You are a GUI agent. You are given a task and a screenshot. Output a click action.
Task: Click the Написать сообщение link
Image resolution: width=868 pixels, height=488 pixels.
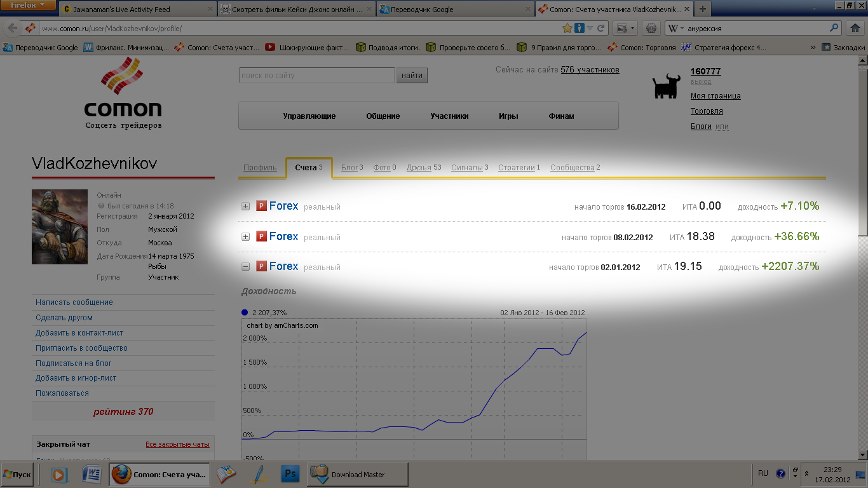pos(74,302)
